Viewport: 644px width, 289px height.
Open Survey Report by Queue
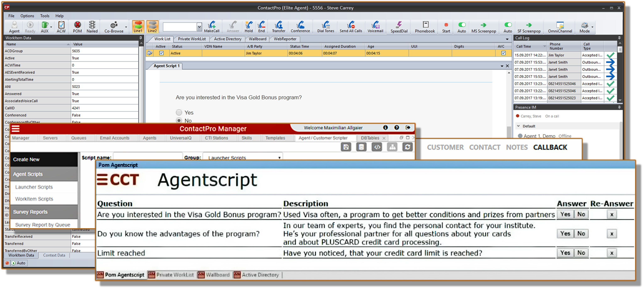(43, 224)
